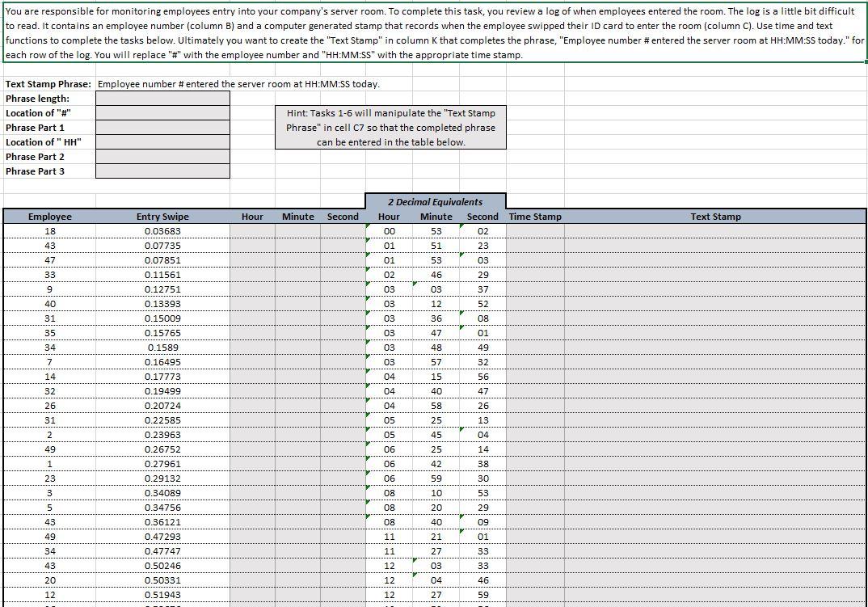
Task: Select the empty Location of " HH" input cell
Action: 162,141
